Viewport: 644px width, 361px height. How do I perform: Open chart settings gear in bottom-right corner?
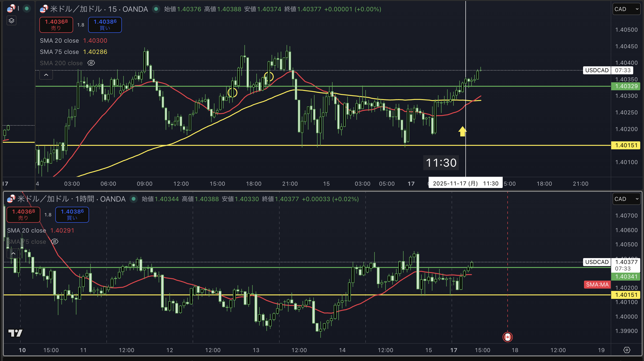pos(627,350)
